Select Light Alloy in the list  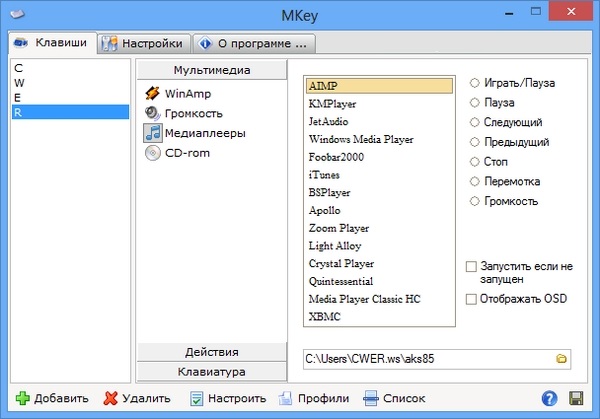[379, 245]
